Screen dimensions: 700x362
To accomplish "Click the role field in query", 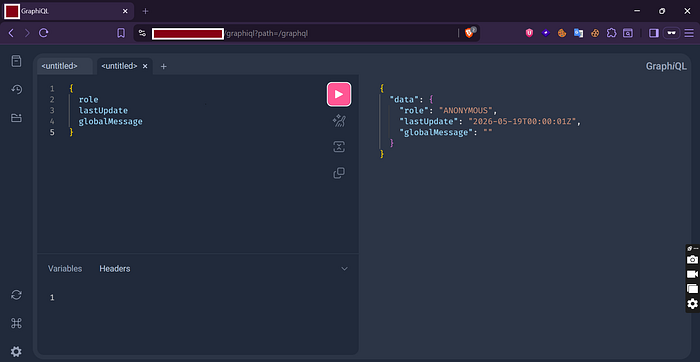I will pos(88,99).
